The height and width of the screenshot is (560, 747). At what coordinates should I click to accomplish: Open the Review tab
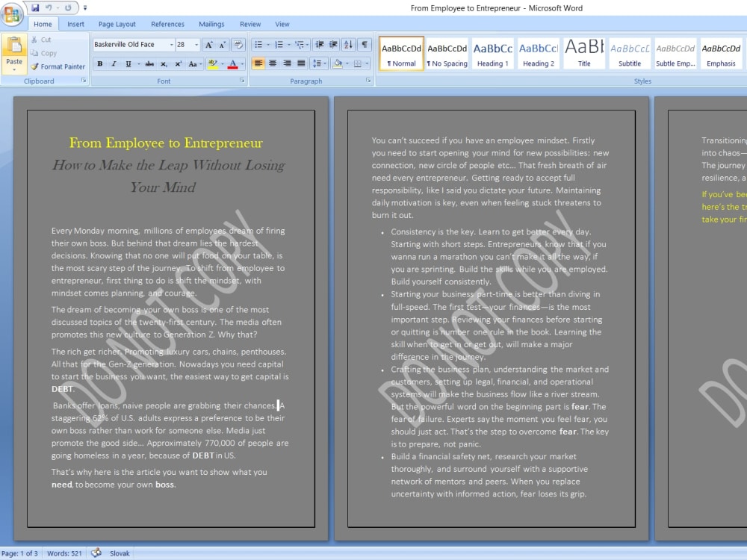tap(250, 24)
